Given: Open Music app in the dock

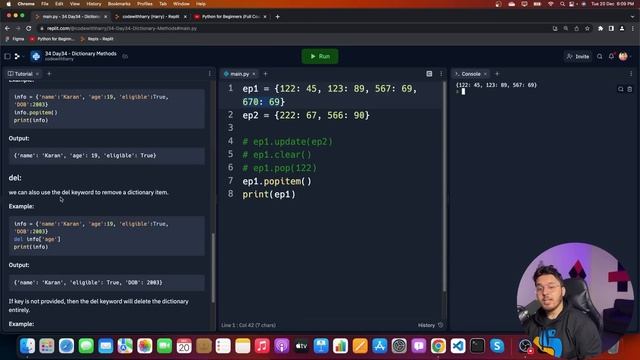Looking at the screenshot, I should click(262, 346).
